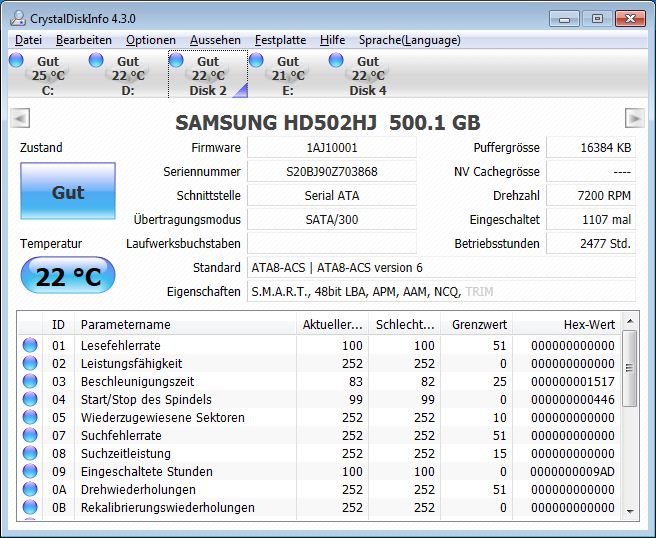Click the SMART list scrollbar thumb
This screenshot has width=656, height=538.
point(630,368)
